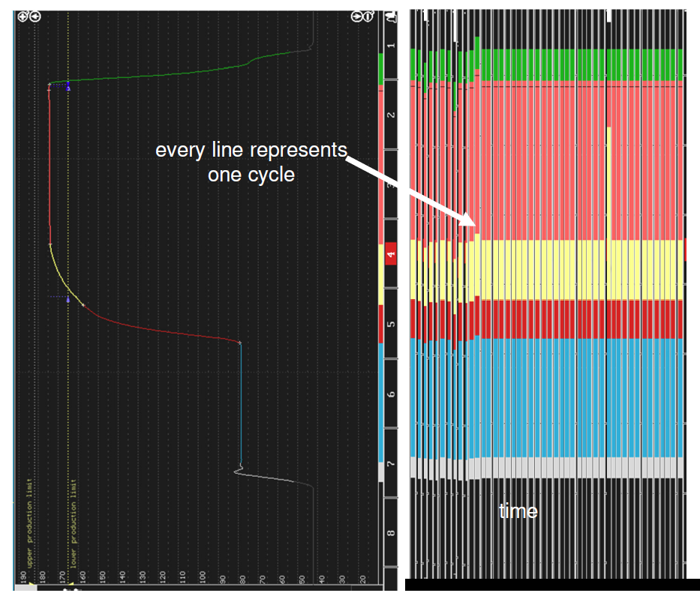Select phase segment 6 on the side bar

(x=391, y=394)
